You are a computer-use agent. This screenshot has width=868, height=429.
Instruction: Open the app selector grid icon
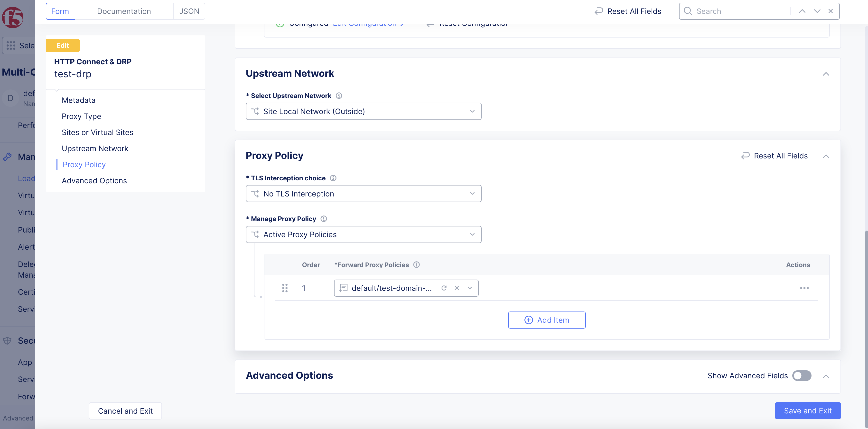click(11, 45)
